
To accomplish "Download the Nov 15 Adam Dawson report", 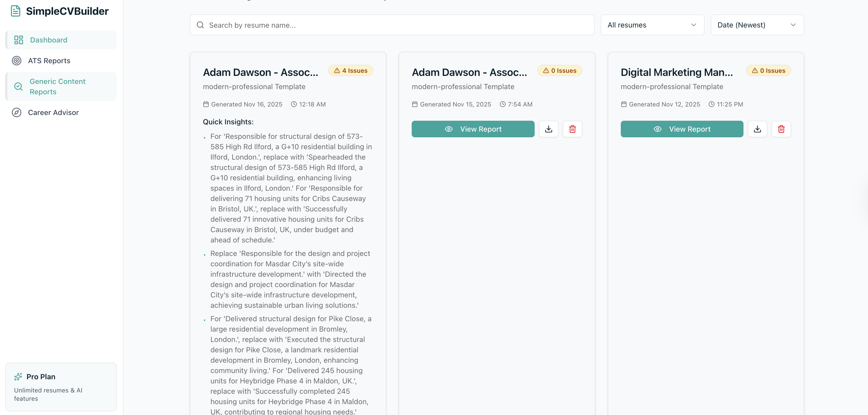I will tap(548, 129).
